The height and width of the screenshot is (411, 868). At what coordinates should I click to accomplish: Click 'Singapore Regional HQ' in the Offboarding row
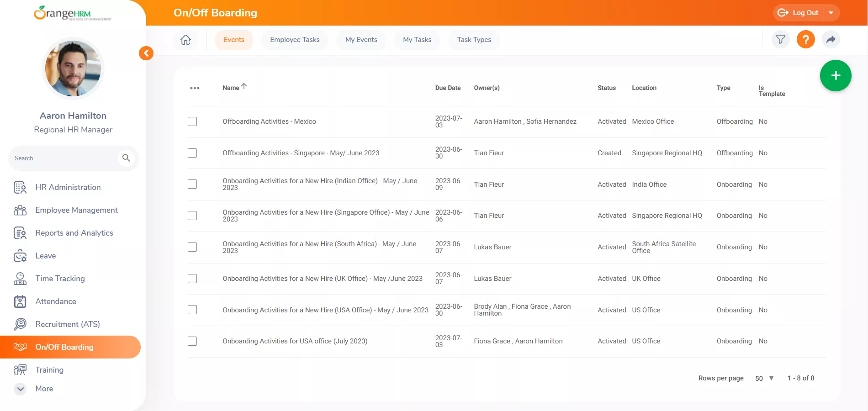667,153
